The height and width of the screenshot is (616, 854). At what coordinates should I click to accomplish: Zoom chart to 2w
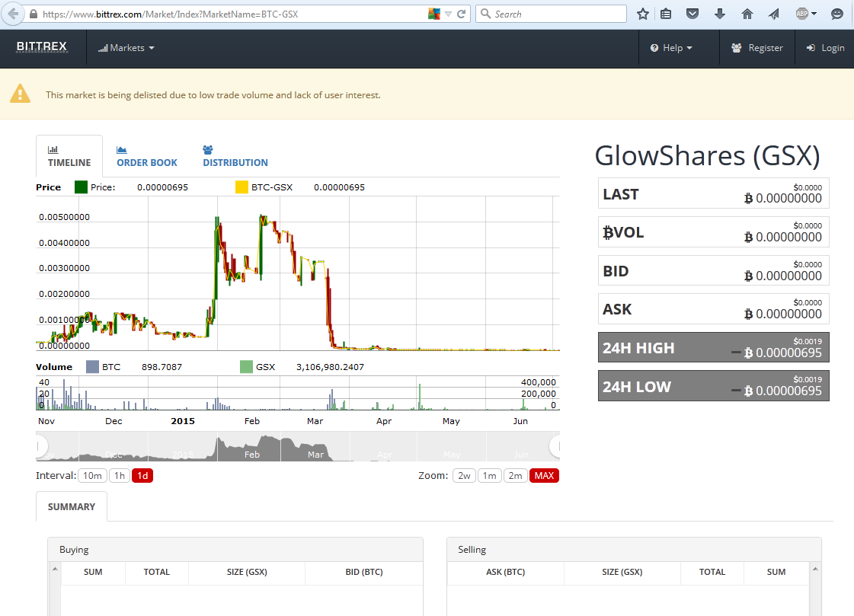(x=464, y=476)
